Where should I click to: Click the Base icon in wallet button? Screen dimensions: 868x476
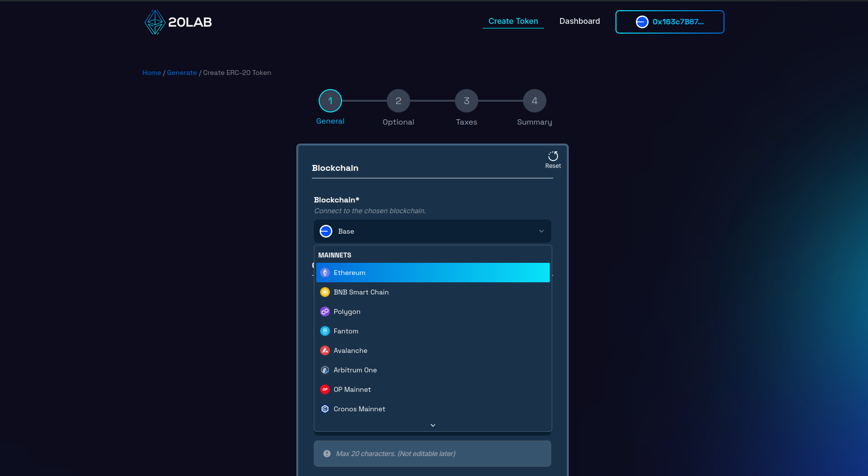coord(642,22)
